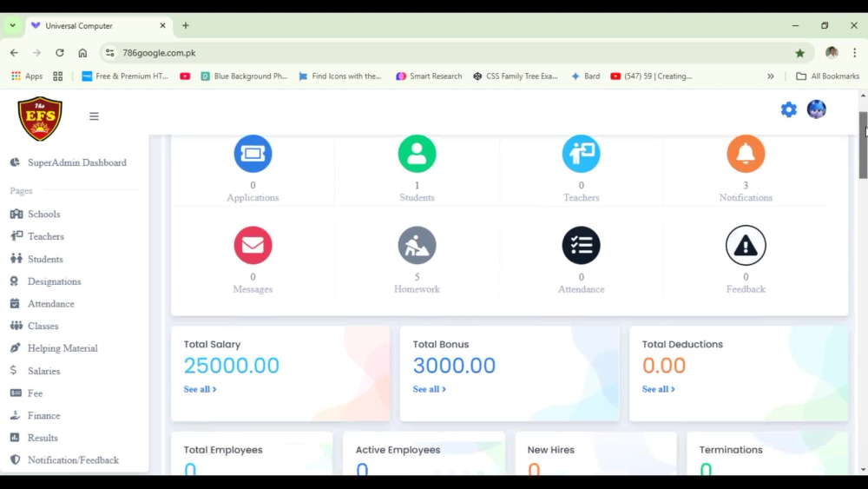Viewport: 868px width, 489px height.
Task: Open Results in sidebar
Action: pos(34,438)
